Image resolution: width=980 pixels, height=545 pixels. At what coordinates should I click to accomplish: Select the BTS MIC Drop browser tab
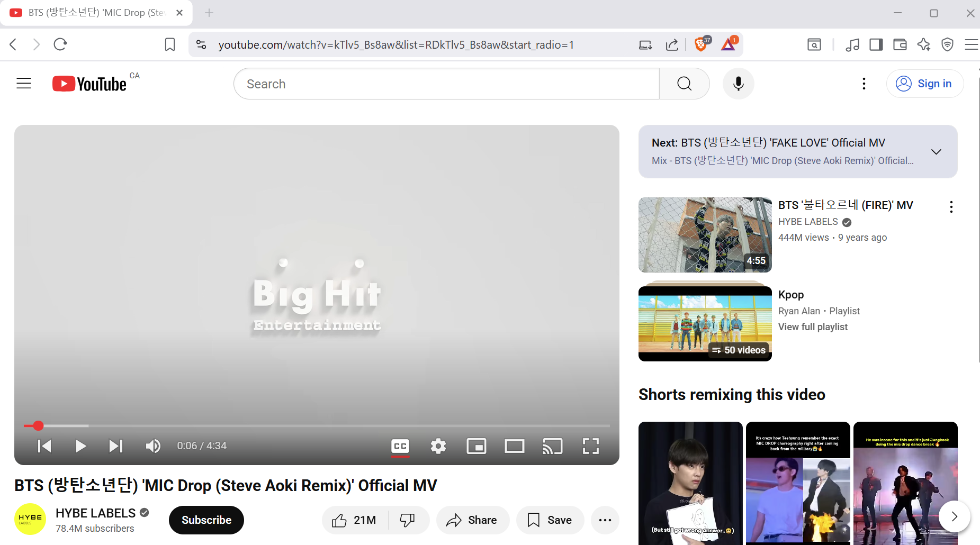96,13
